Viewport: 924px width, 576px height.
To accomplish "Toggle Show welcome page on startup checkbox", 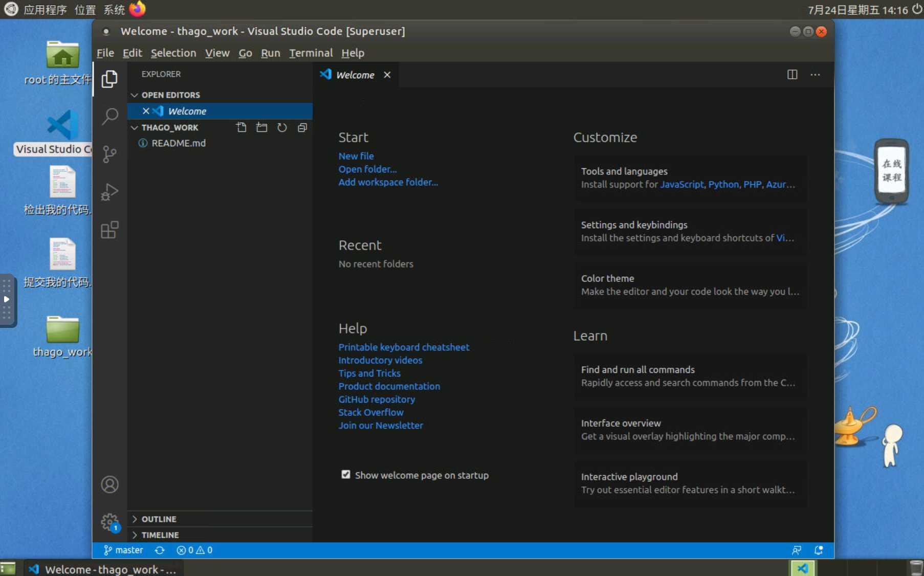I will point(346,475).
